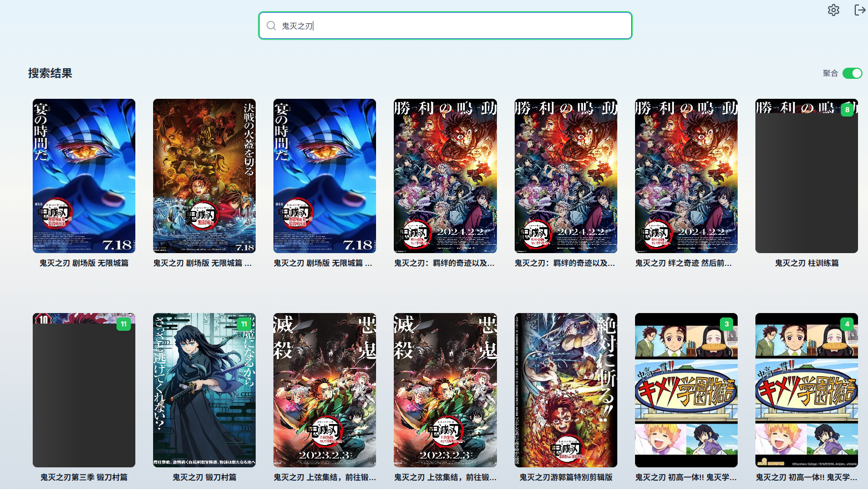The width and height of the screenshot is (868, 489).
Task: Open the settings gear icon
Action: [x=833, y=10]
